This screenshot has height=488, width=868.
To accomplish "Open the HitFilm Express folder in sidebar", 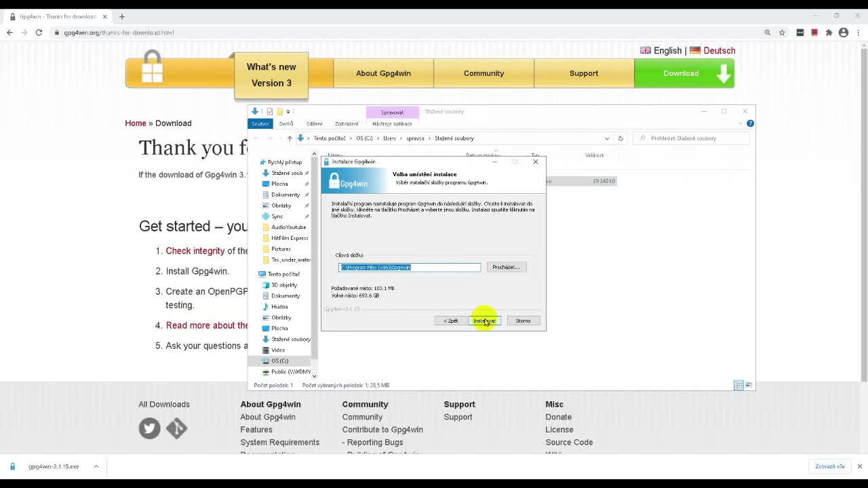I will pyautogui.click(x=290, y=238).
